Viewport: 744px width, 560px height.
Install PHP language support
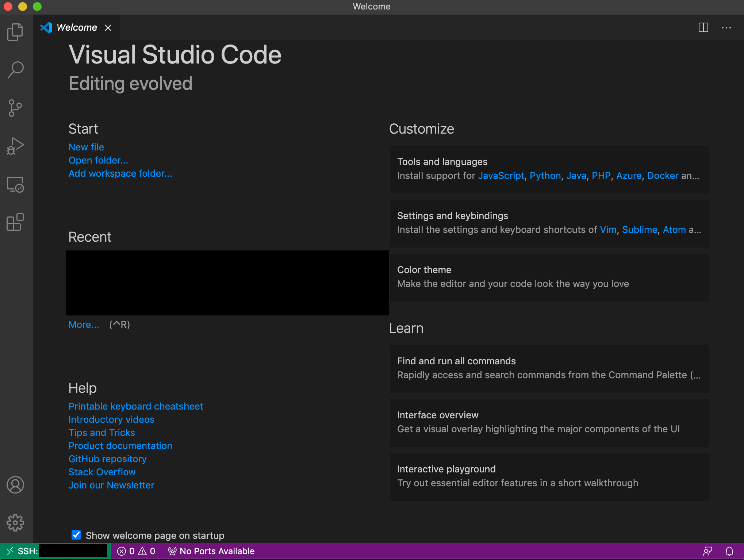click(x=601, y=176)
